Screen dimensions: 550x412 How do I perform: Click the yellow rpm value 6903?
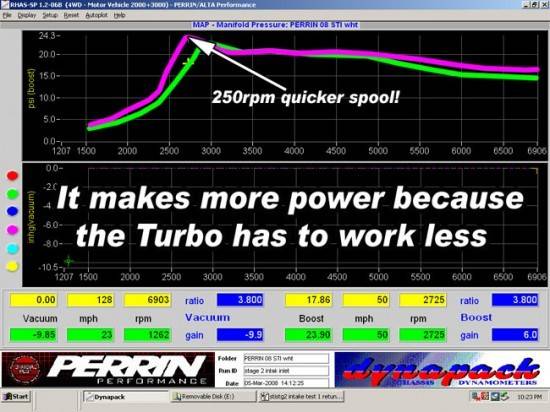pyautogui.click(x=147, y=300)
